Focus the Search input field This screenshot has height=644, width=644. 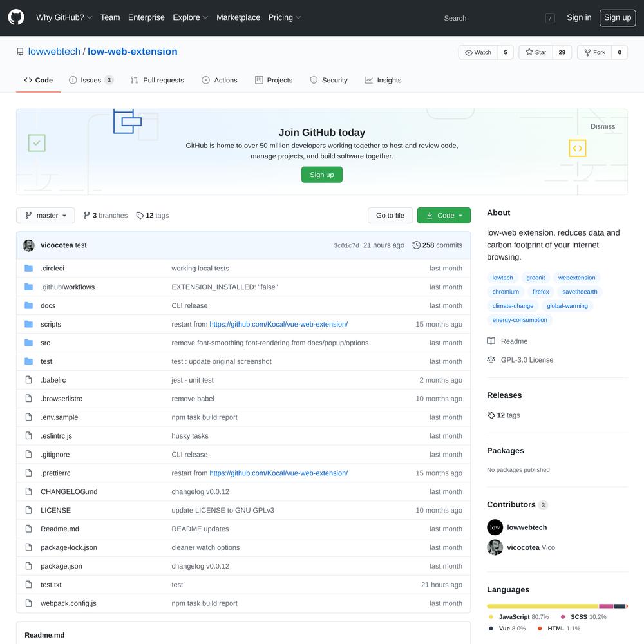click(499, 18)
